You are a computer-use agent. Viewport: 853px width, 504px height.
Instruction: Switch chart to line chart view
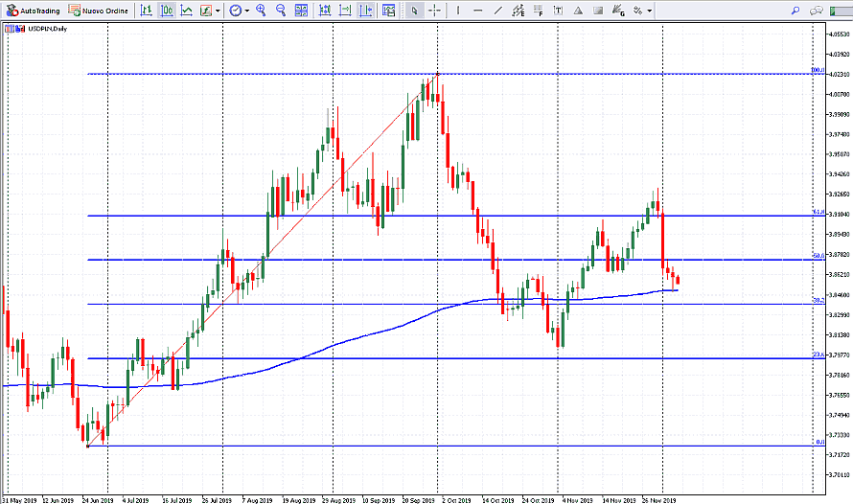pyautogui.click(x=186, y=11)
